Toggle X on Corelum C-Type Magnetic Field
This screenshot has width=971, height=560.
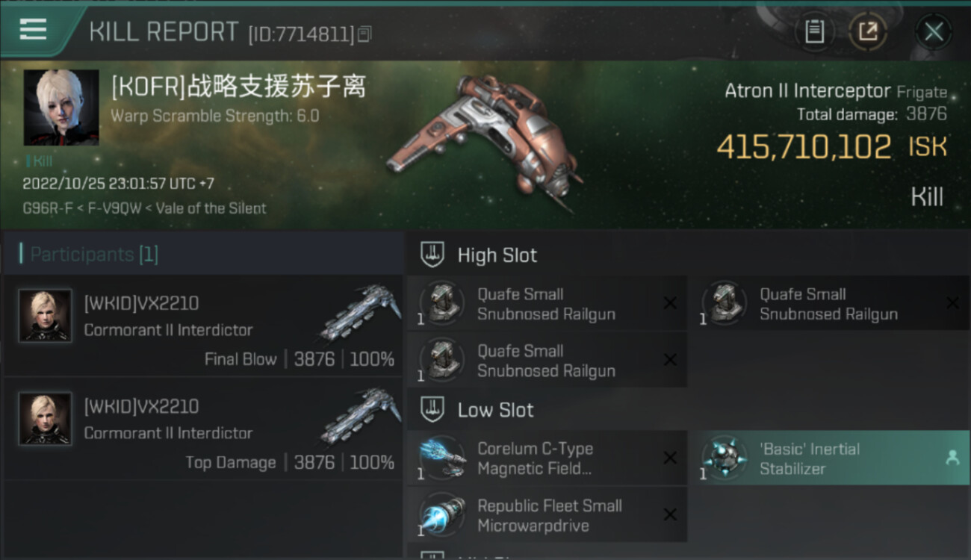(670, 458)
